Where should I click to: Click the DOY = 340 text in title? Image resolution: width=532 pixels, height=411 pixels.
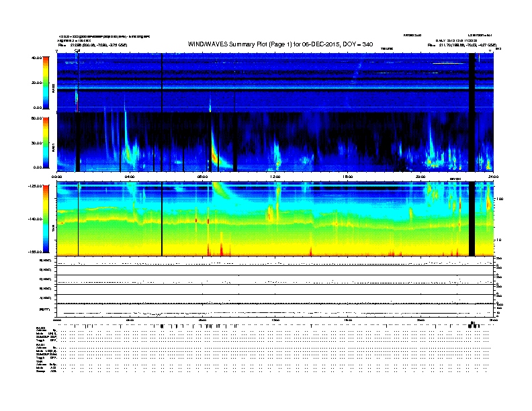pyautogui.click(x=358, y=44)
